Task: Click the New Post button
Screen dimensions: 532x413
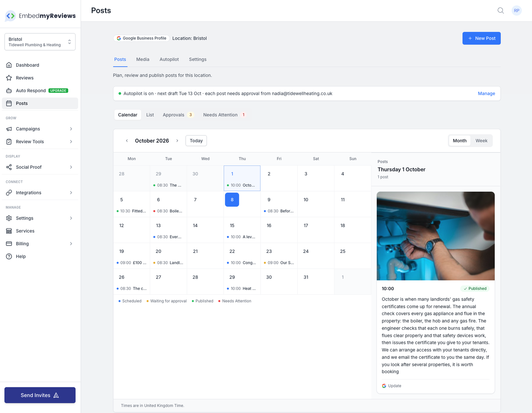Action: [x=481, y=38]
